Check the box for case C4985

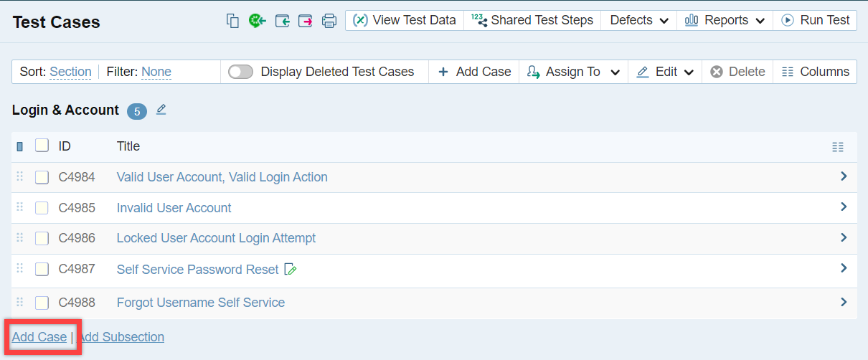tap(42, 208)
